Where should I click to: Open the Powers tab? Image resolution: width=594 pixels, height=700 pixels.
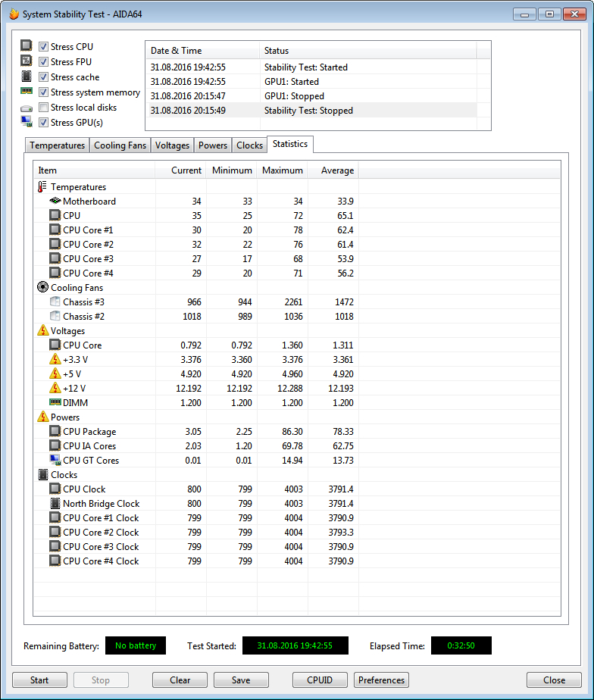[x=213, y=145]
